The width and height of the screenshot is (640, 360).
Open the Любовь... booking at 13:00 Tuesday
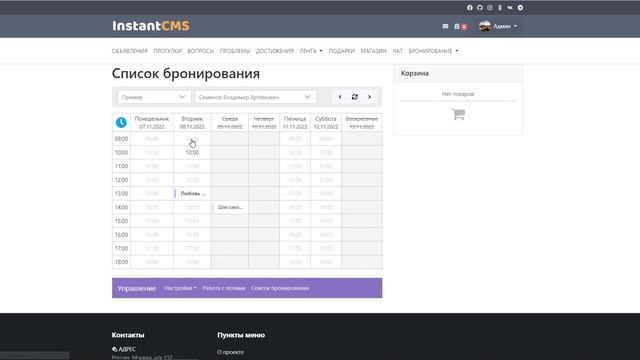pos(192,193)
